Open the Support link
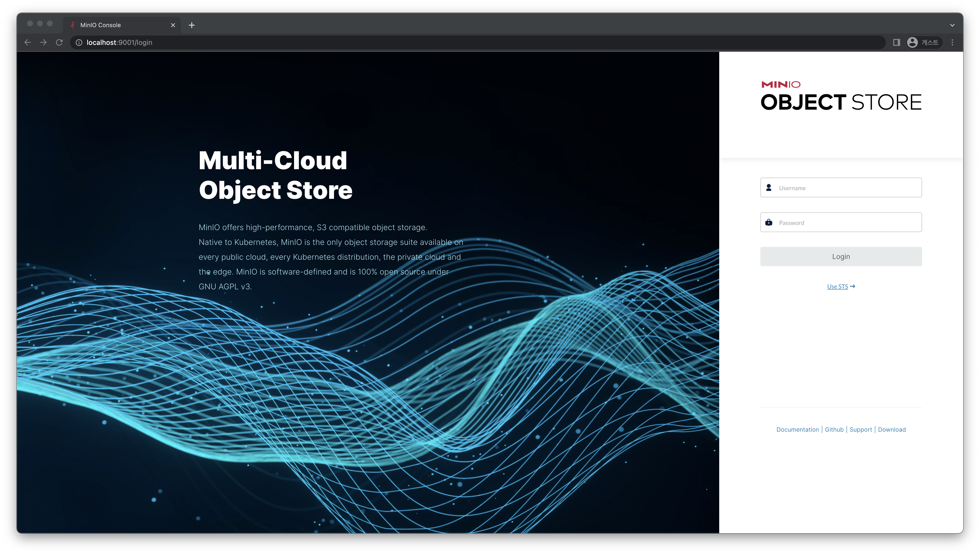 pyautogui.click(x=860, y=429)
